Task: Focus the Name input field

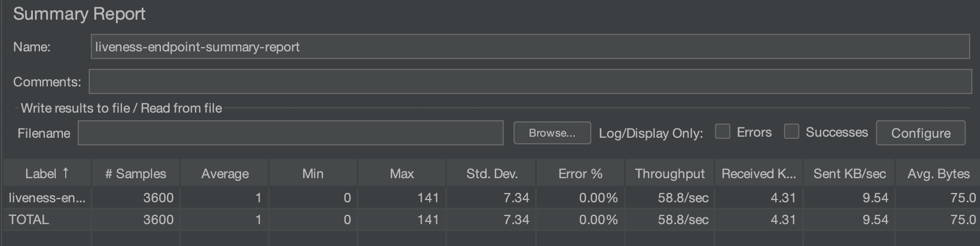Action: point(530,47)
